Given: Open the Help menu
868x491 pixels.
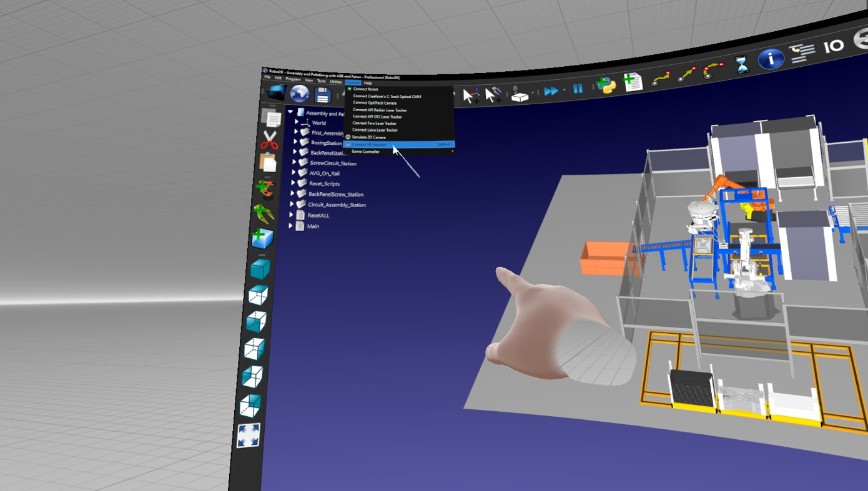Looking at the screenshot, I should point(368,83).
